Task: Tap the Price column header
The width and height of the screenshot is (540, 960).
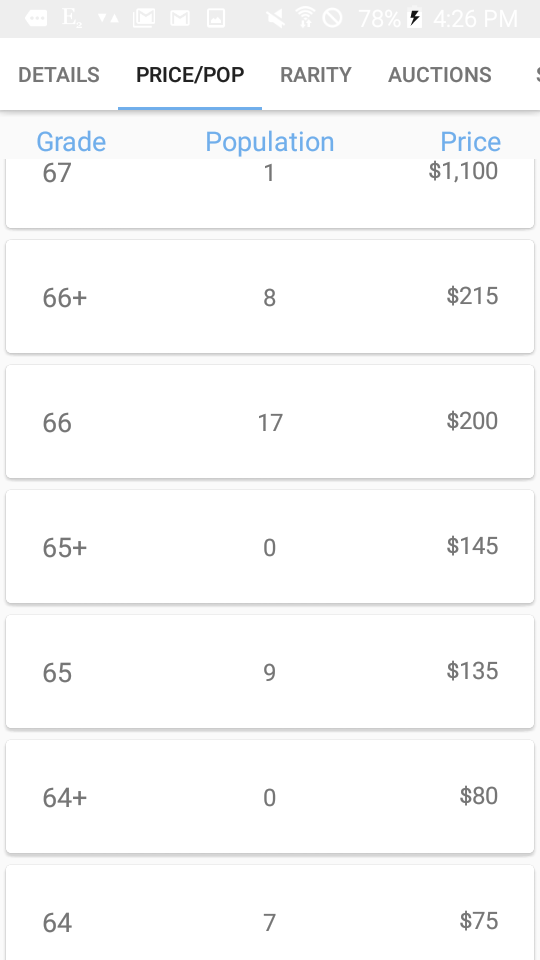Action: 470,142
